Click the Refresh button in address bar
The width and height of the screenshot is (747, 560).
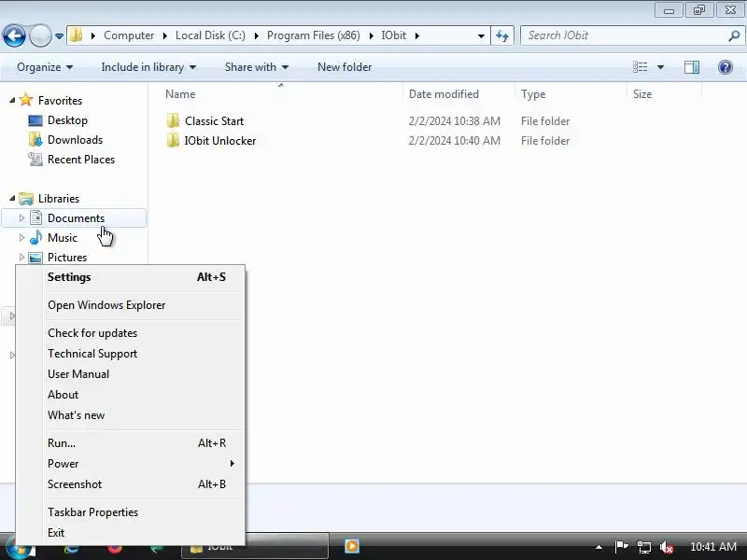point(502,35)
